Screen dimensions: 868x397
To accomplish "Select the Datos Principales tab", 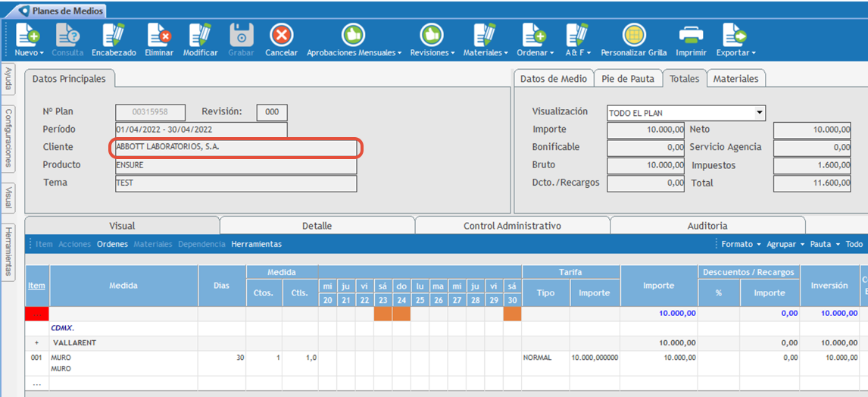I will [x=69, y=79].
